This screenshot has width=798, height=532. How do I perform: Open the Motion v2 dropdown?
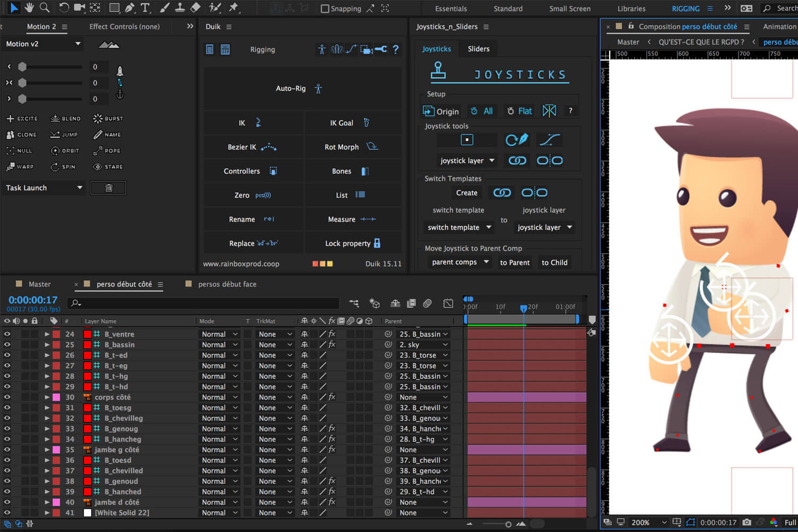point(43,44)
